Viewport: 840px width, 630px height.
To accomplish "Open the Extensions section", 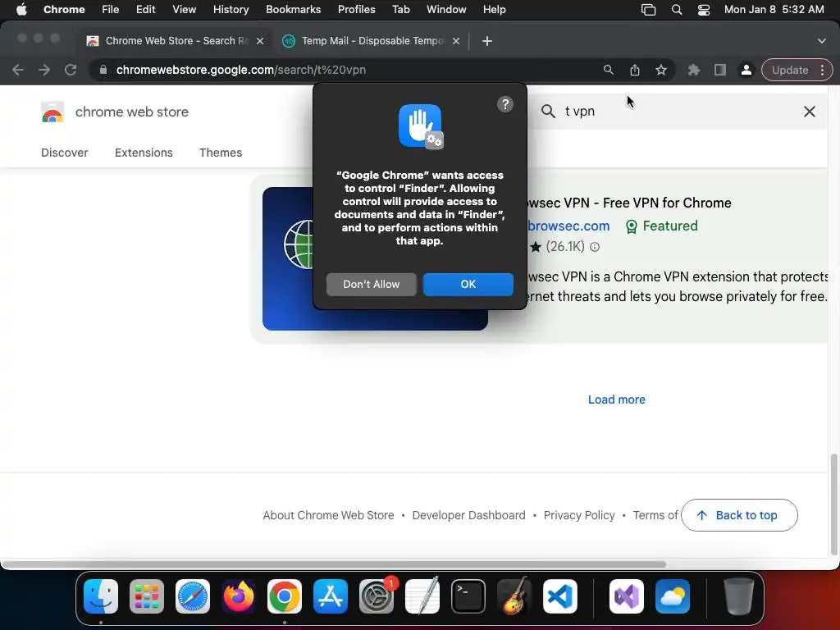I will point(144,153).
